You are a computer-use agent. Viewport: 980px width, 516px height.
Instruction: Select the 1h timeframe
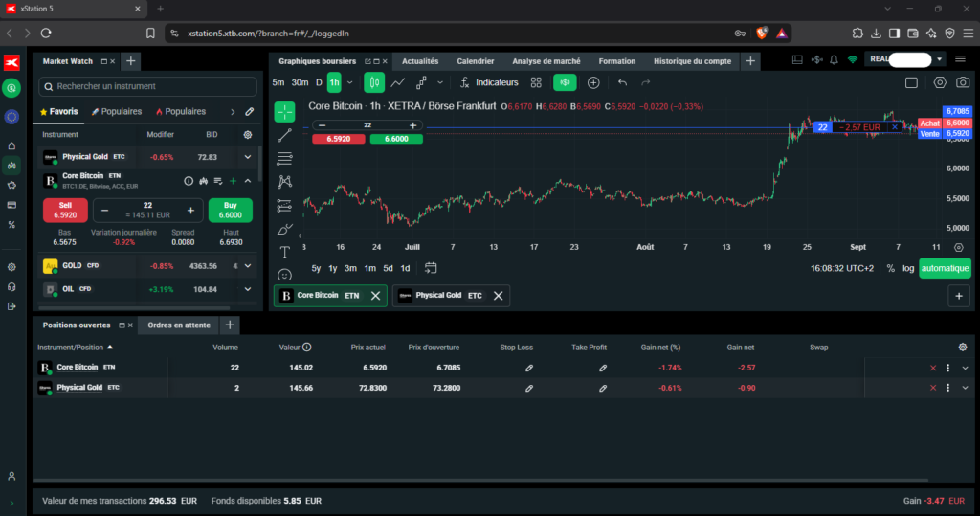(x=334, y=82)
